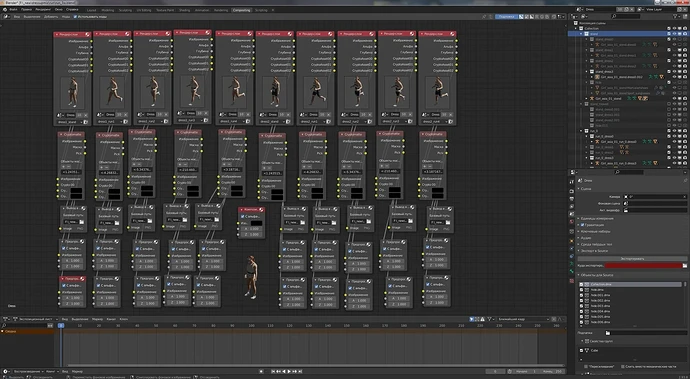Open Scene properties tab icon
690x379 pixels.
pos(572,214)
